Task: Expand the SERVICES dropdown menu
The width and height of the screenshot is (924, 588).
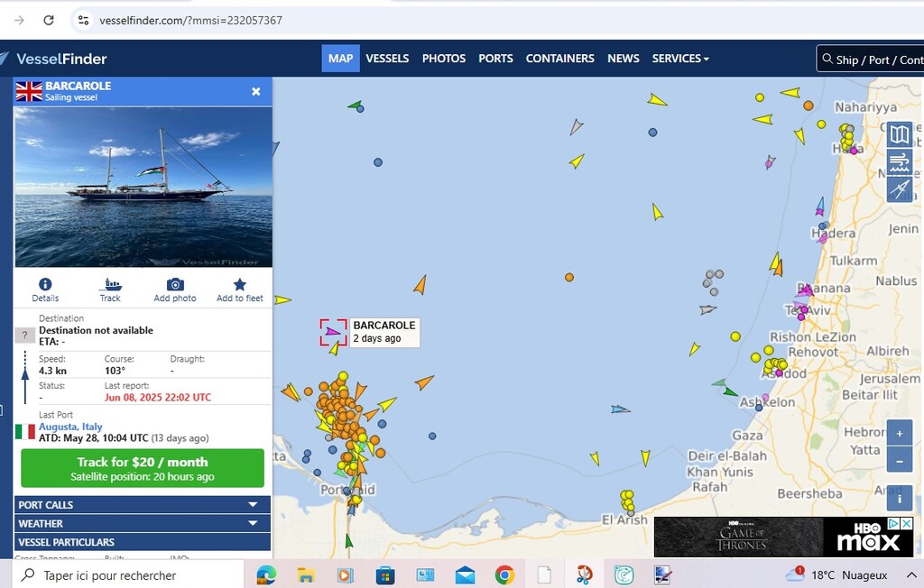Action: point(680,59)
